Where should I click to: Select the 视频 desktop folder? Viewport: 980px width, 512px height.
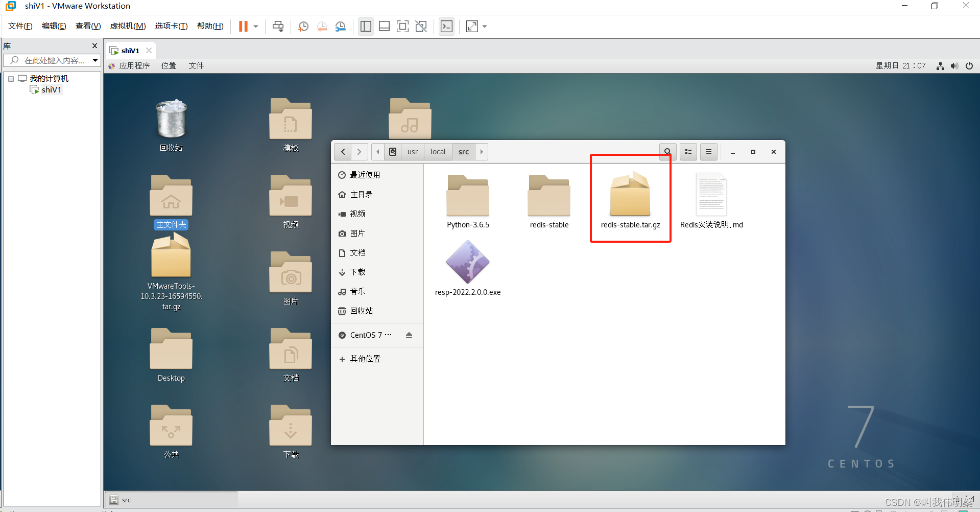pos(291,202)
